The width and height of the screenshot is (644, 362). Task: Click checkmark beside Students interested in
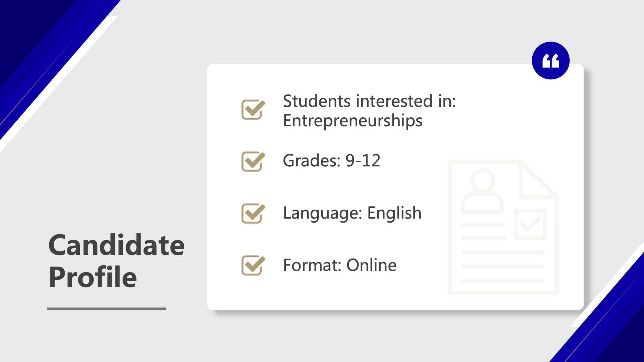253,109
